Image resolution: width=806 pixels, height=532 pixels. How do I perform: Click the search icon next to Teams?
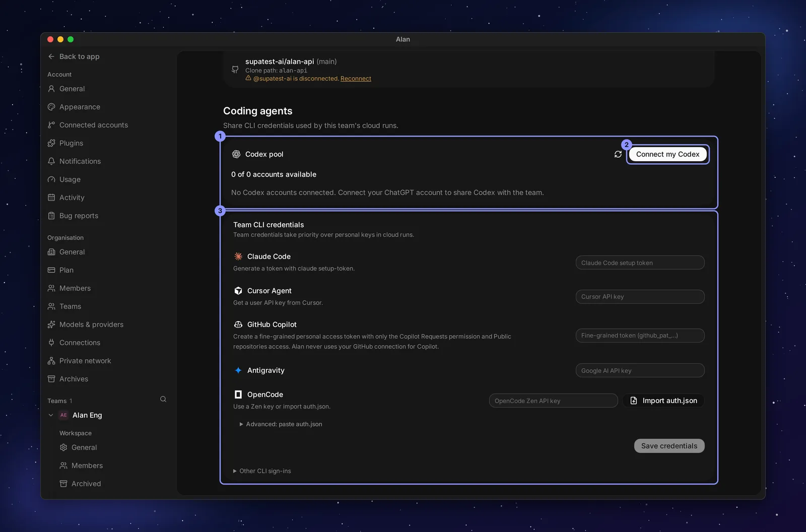[163, 399]
